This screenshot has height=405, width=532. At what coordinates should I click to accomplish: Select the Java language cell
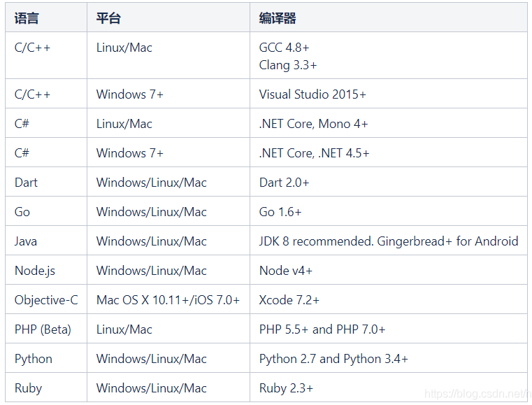tap(26, 241)
